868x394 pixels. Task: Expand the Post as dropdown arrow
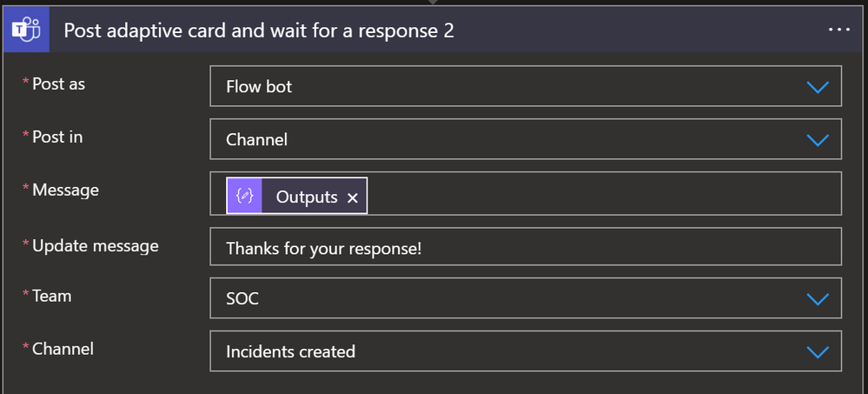tap(818, 87)
